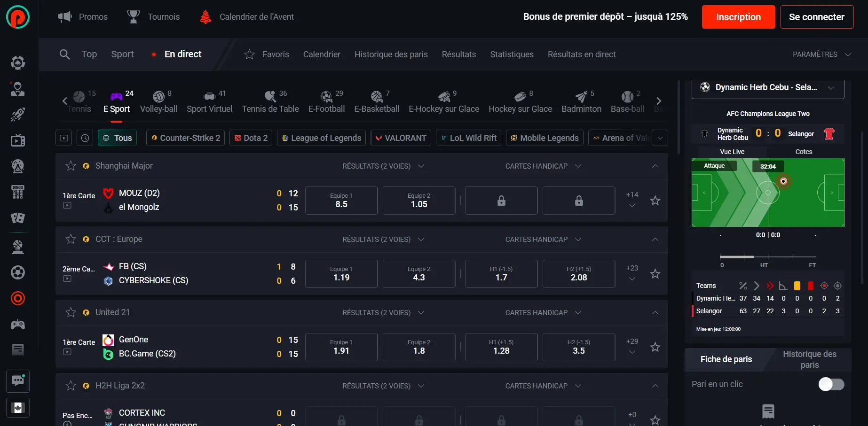Select the Cotes tab in match widget

[x=804, y=152]
